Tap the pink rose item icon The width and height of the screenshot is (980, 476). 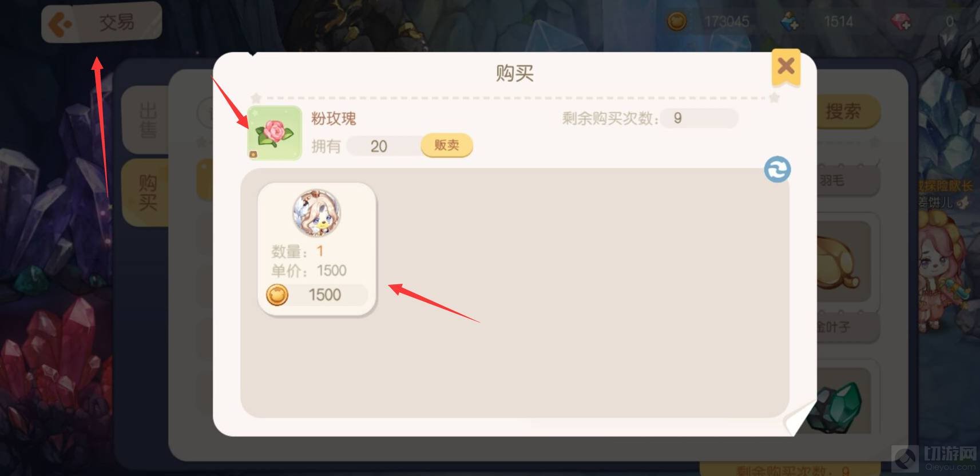[x=275, y=133]
